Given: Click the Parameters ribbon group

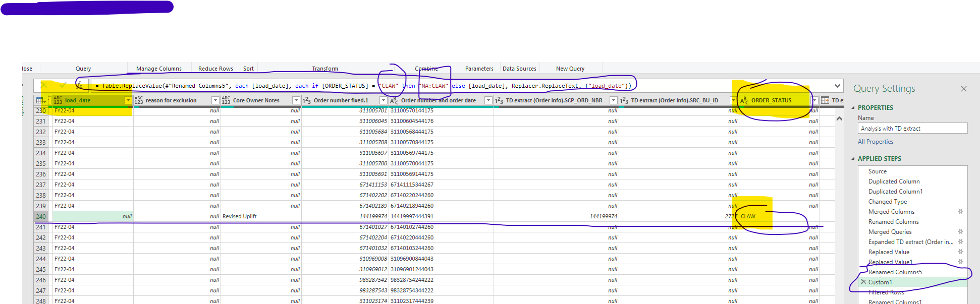Looking at the screenshot, I should [x=479, y=69].
